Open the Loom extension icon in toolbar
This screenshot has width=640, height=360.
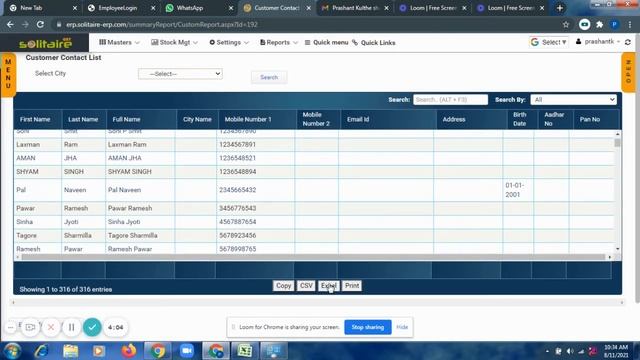click(x=584, y=24)
